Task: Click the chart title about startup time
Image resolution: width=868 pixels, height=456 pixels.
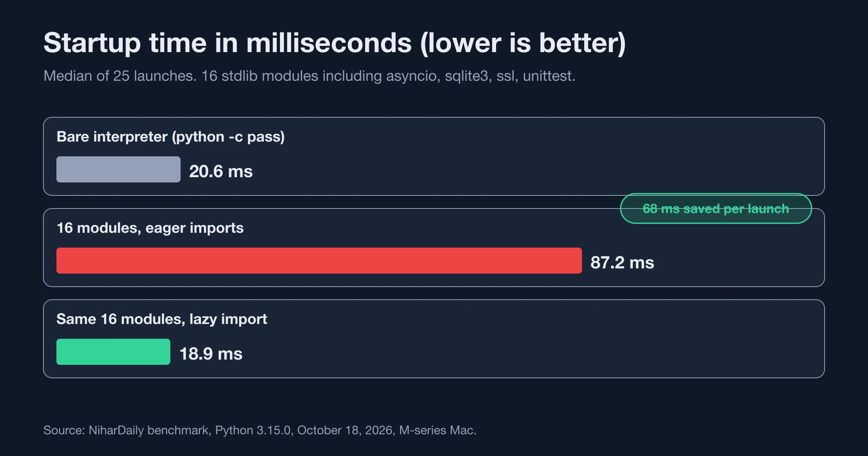Action: 335,43
